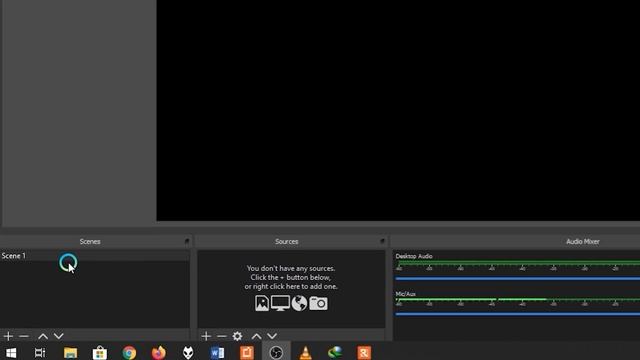Add a new source with the plus button
640x360 pixels.
(x=206, y=336)
